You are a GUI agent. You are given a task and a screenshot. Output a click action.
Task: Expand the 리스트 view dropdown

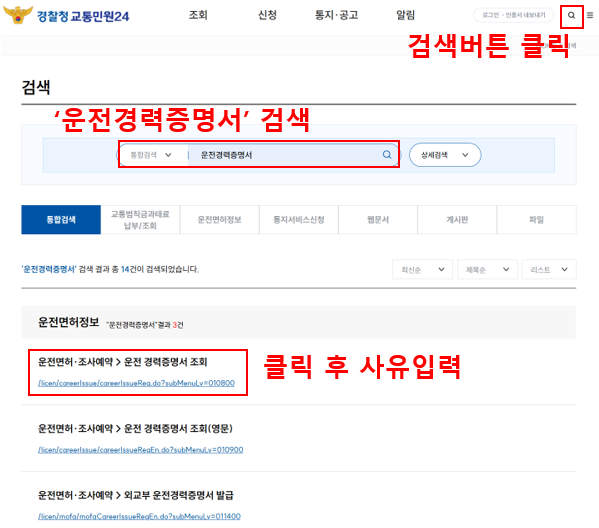tap(549, 270)
